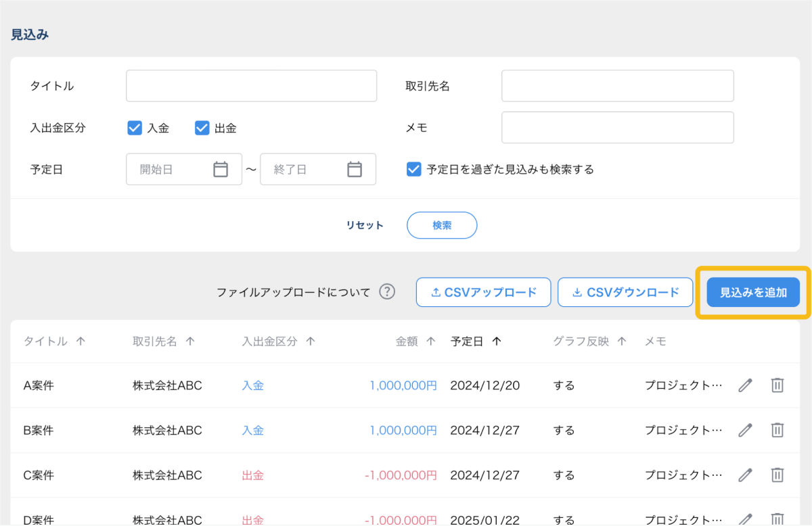The width and height of the screenshot is (812, 526).
Task: Toggle the 出金 checkbox
Action: pos(202,128)
